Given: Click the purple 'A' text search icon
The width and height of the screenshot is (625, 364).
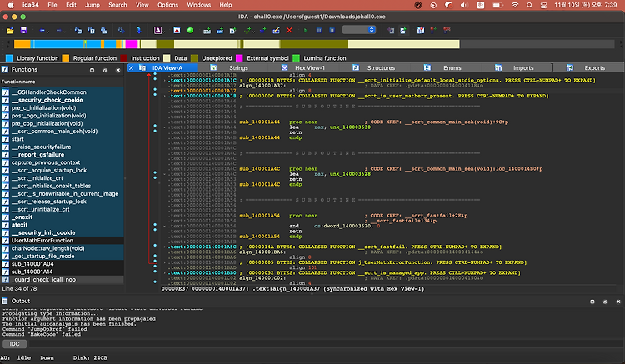Looking at the screenshot, I should [157, 30].
